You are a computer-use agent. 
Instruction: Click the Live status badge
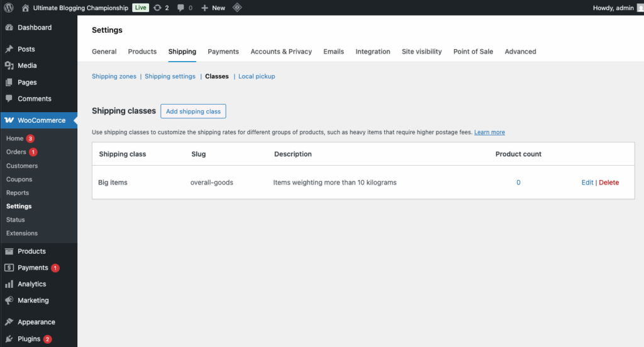[140, 8]
